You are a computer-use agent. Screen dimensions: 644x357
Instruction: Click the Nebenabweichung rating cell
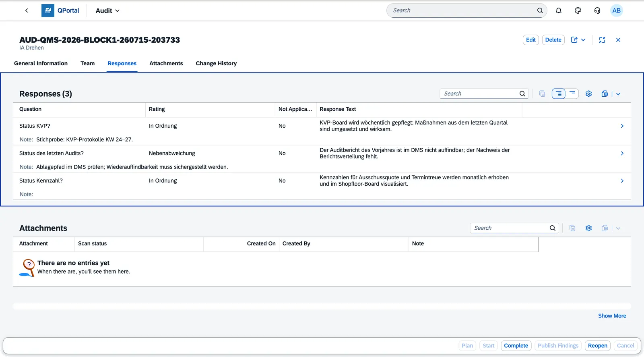[172, 154]
